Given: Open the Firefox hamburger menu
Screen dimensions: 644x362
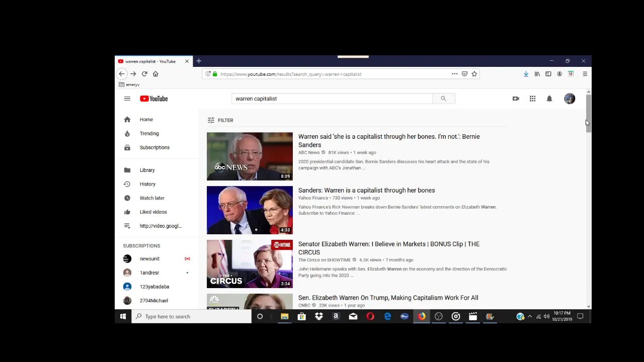Looking at the screenshot, I should coord(585,74).
